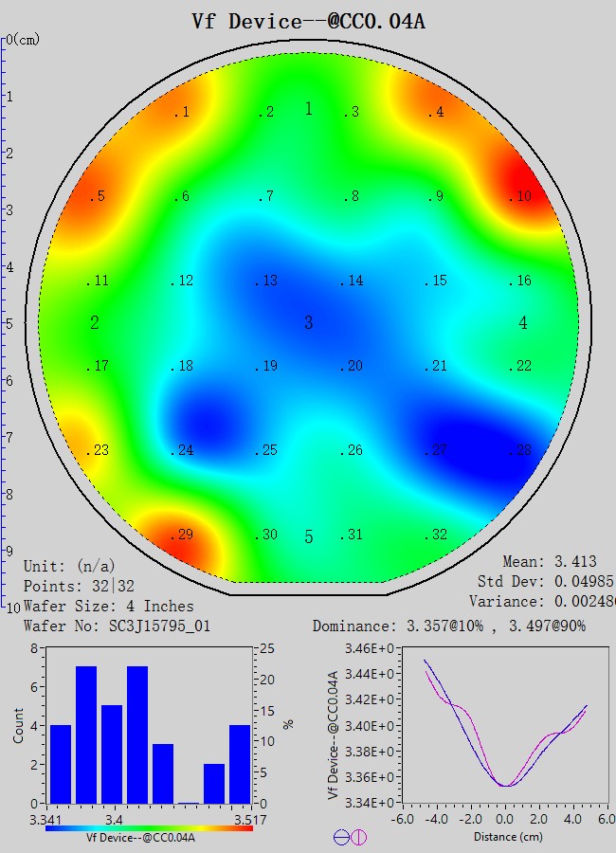Click measurement point 10 on the wafer

point(519,197)
